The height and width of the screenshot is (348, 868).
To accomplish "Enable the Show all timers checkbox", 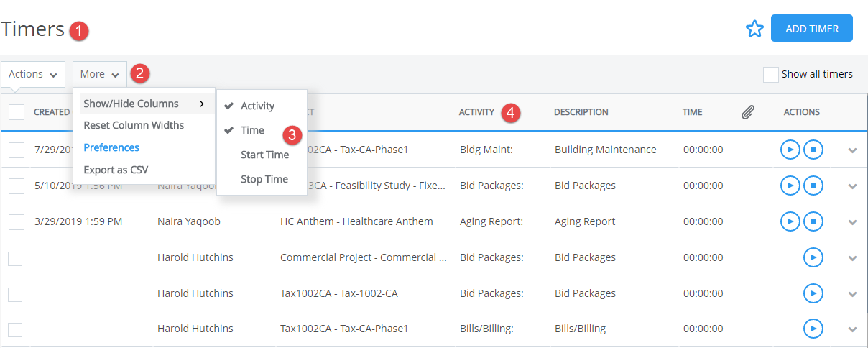I will click(770, 74).
